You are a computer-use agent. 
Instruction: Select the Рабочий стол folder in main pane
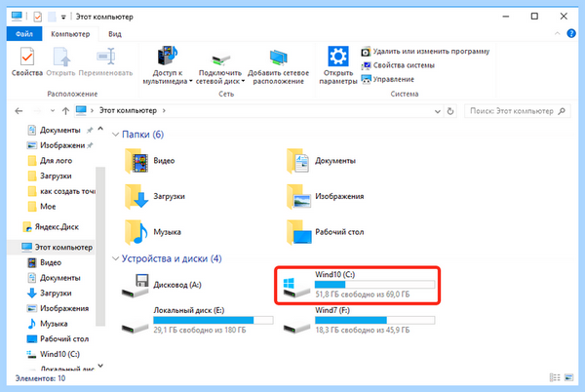(326, 232)
